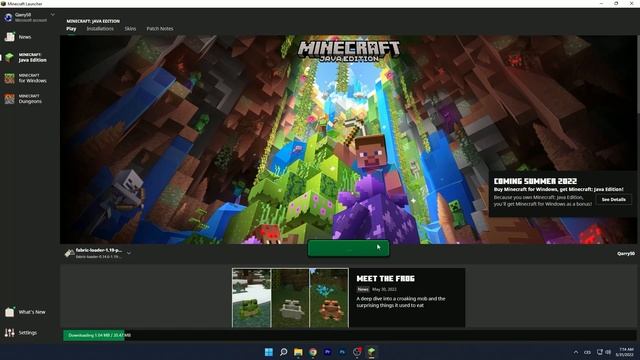Expand the fabric-loader installation selector
Viewport: 640px width, 360px height.
coord(129,253)
